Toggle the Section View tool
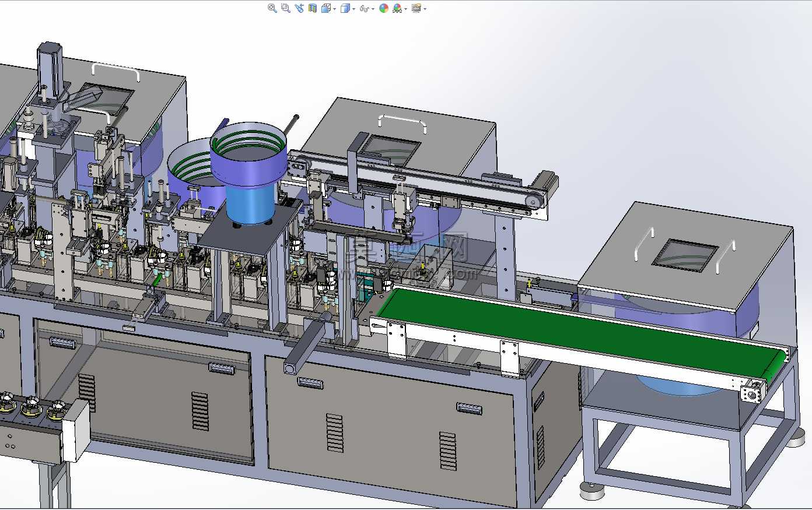Image resolution: width=812 pixels, height=510 pixels. [313, 8]
